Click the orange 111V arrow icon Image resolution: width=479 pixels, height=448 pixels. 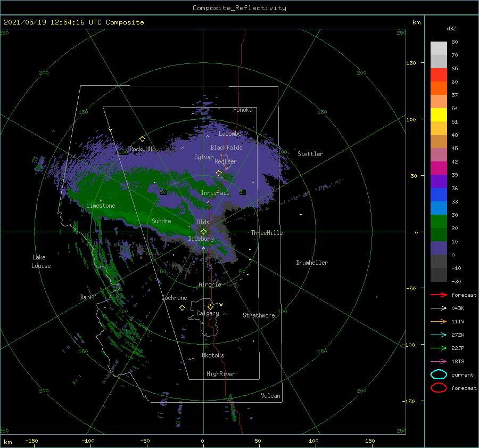439,321
